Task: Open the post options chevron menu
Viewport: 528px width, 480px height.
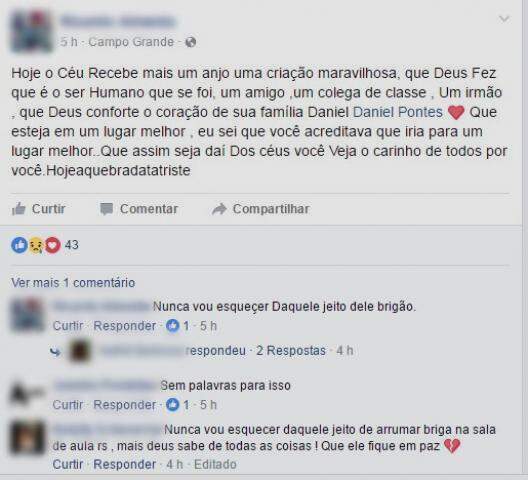Action: pyautogui.click(x=504, y=19)
